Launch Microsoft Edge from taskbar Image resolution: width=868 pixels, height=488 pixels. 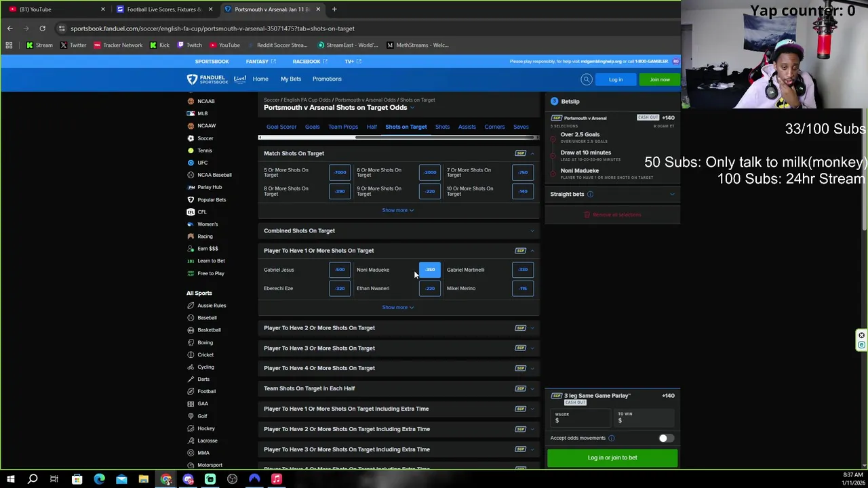click(100, 479)
